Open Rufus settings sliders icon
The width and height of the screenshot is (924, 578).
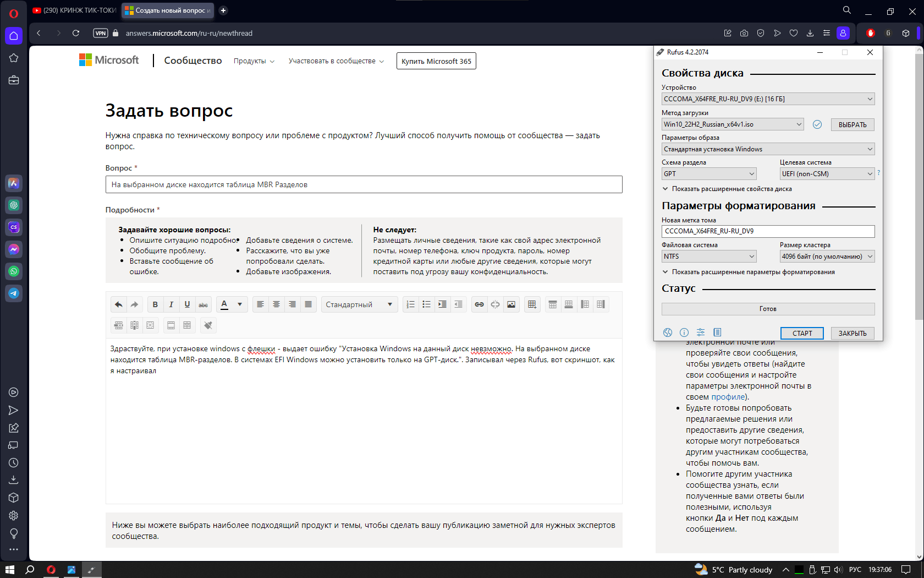[701, 332]
